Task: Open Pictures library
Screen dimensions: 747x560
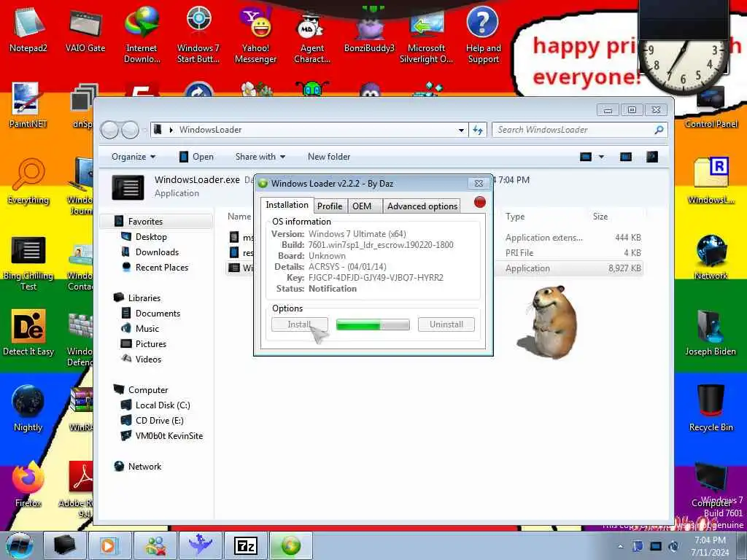Action: (x=150, y=344)
